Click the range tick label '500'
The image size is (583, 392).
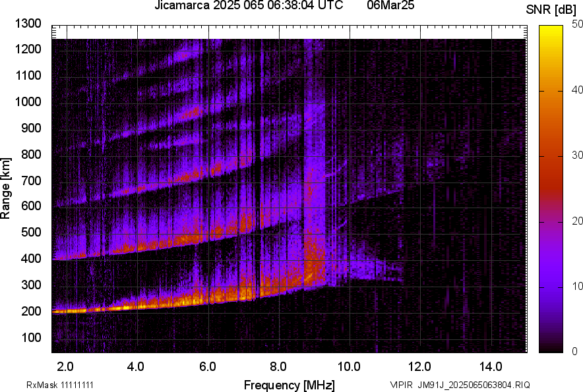[x=31, y=232]
